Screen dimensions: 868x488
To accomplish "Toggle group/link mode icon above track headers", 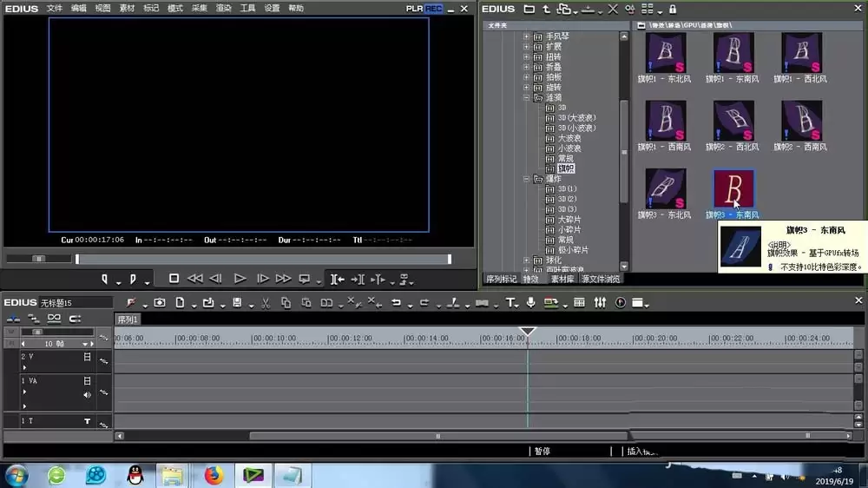I will (54, 318).
